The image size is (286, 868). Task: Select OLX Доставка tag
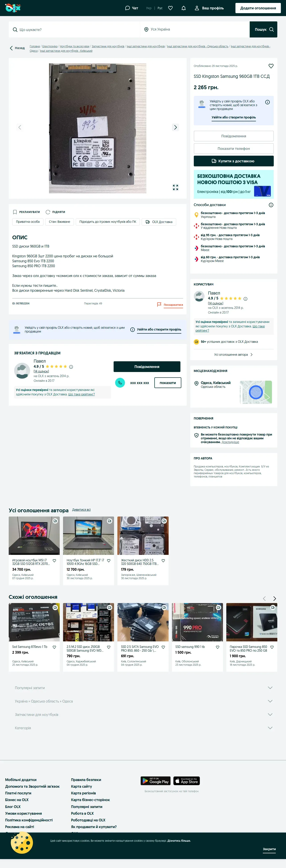[159, 222]
